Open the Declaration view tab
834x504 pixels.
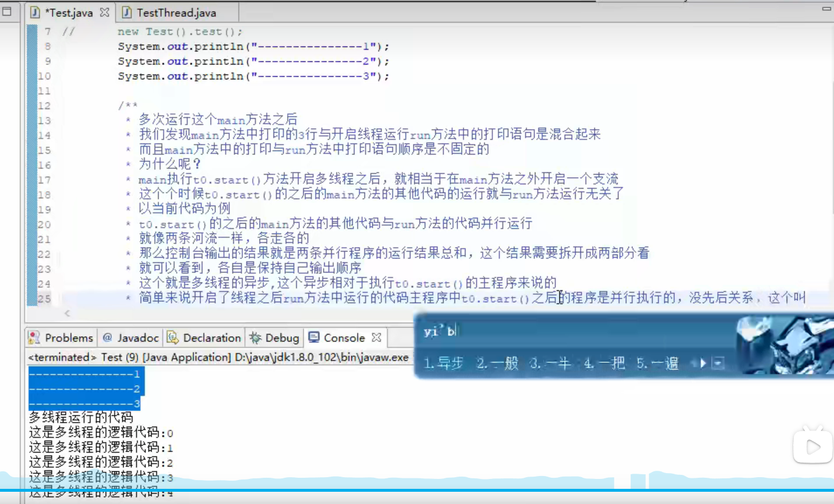(203, 338)
